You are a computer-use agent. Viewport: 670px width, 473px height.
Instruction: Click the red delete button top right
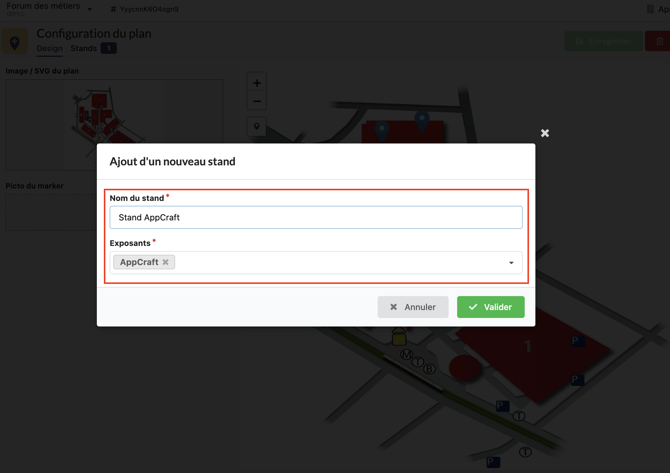click(658, 41)
